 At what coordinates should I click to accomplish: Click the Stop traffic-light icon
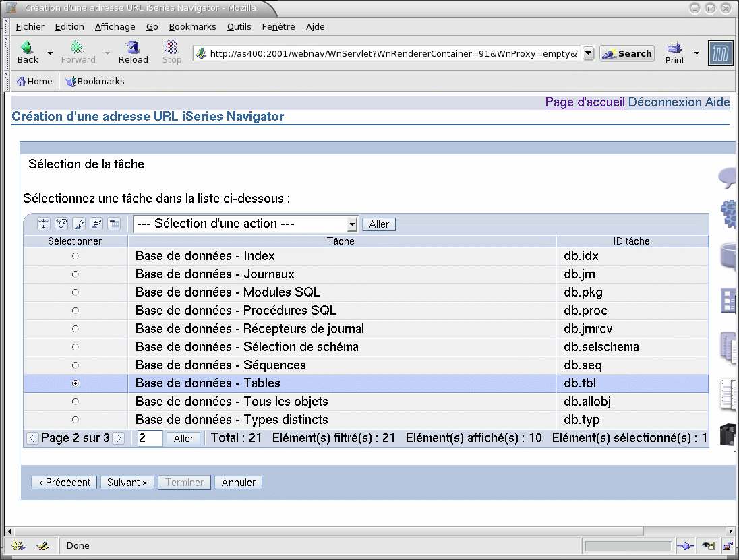pos(171,47)
